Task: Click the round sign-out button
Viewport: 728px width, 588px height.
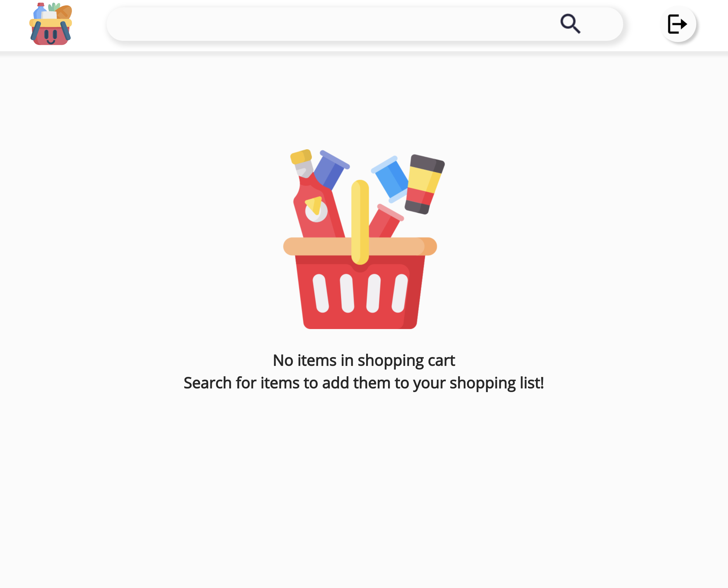Action: [678, 24]
